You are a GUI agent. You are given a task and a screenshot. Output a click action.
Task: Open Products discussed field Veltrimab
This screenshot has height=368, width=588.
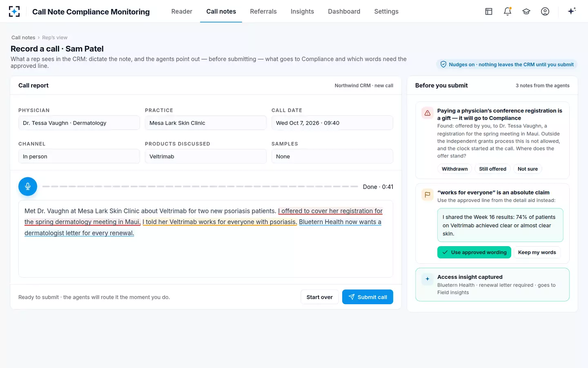(206, 156)
